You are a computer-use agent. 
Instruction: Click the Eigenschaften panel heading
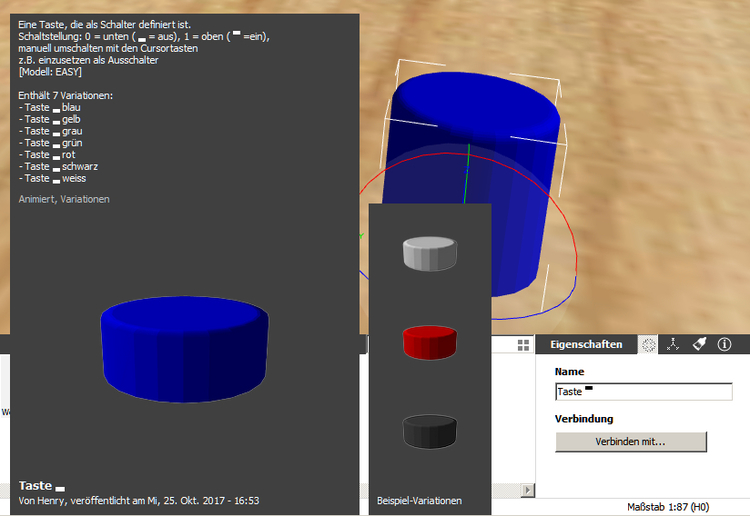coord(586,344)
